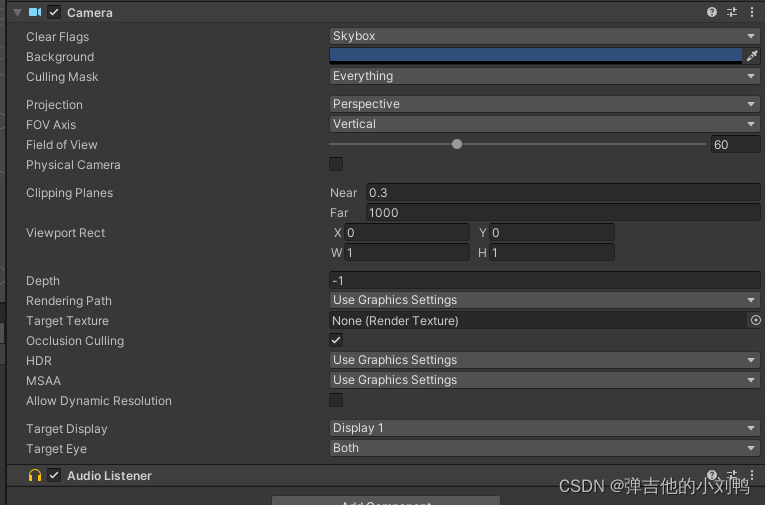Viewport: 766px width, 505px height.
Task: Click the Field of View label
Action: (x=62, y=145)
